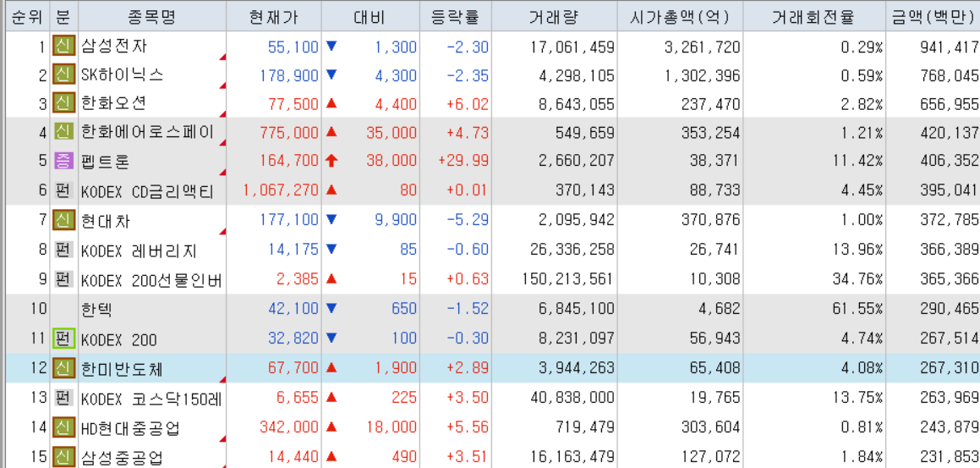This screenshot has height=468, width=980.
Task: Select the 신 badge on 한화에어로스페이 row
Action: click(62, 133)
